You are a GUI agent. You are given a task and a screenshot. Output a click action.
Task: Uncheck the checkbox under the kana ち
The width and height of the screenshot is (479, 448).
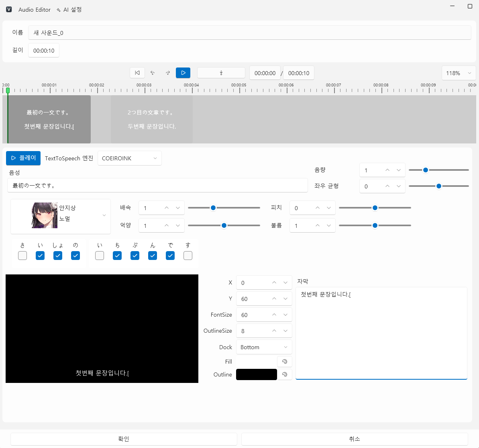(117, 256)
